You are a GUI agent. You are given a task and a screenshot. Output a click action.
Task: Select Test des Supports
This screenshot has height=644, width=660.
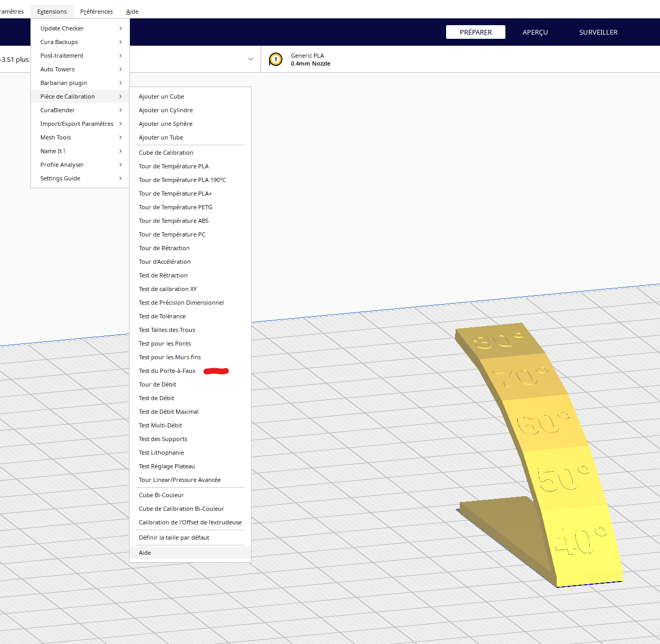(190, 439)
